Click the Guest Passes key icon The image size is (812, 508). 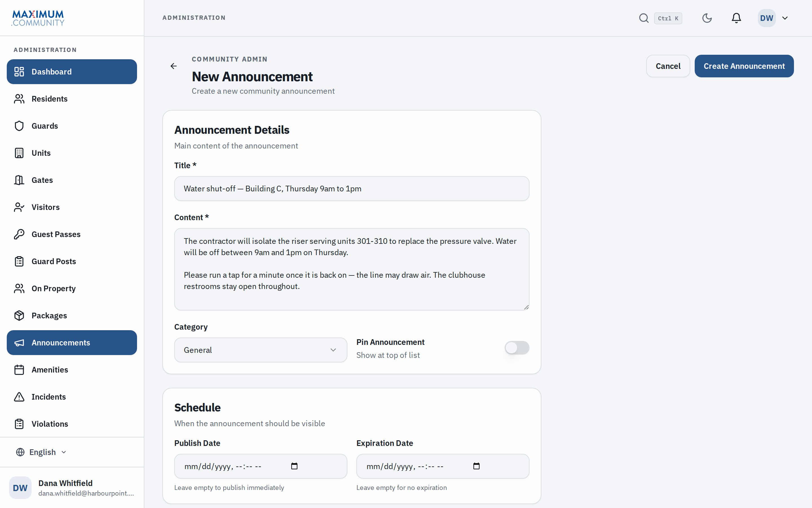pos(19,234)
